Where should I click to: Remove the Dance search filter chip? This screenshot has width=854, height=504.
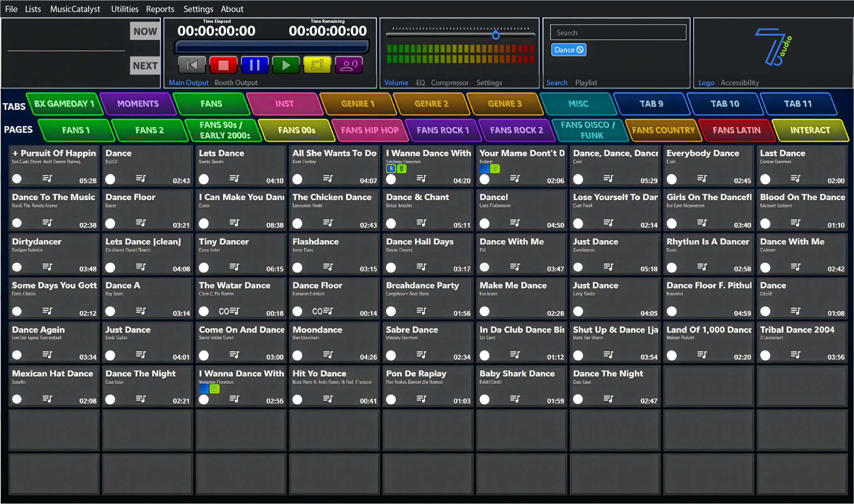click(x=580, y=50)
